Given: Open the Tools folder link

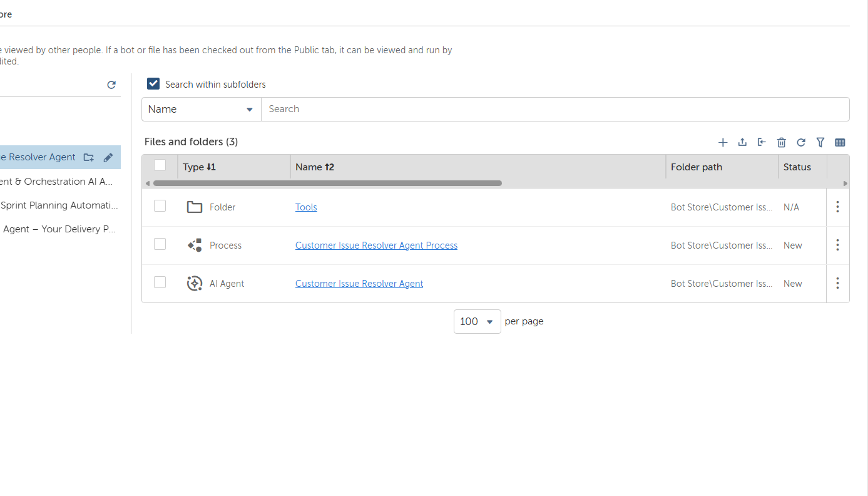Looking at the screenshot, I should click(306, 207).
